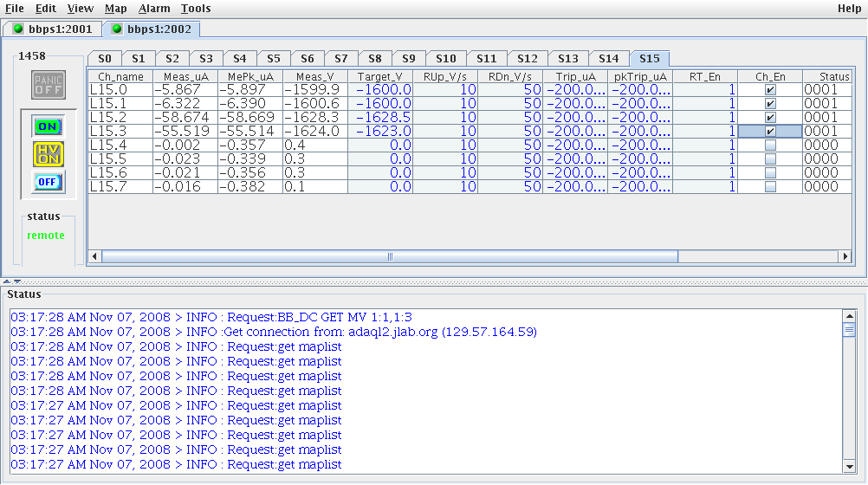Image resolution: width=868 pixels, height=485 pixels.
Task: Select the S15 slot tab
Action: [x=650, y=59]
